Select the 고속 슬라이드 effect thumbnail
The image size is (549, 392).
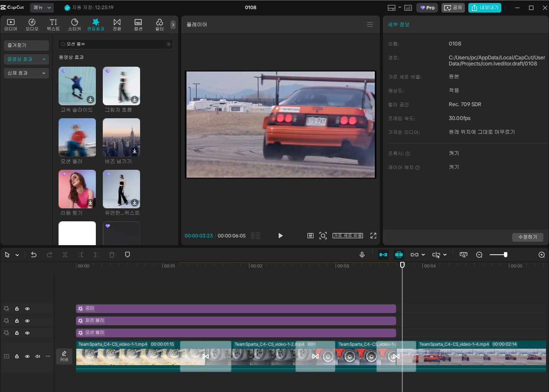[77, 86]
